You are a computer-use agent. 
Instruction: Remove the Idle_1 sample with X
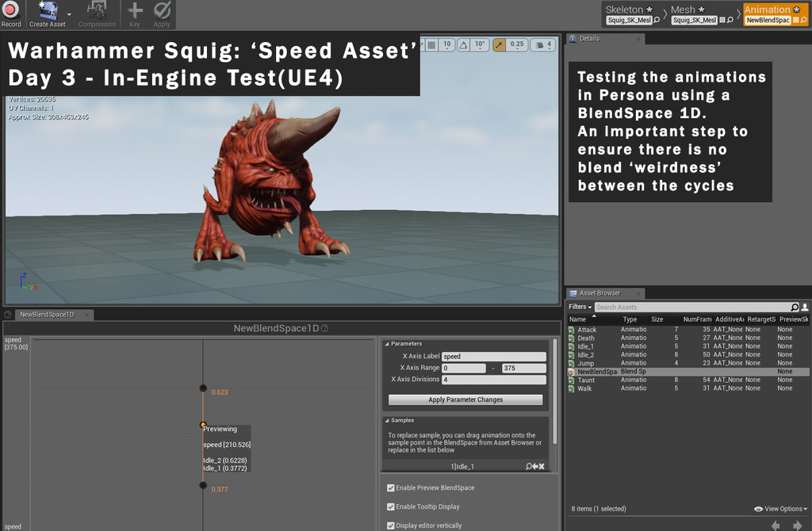click(x=542, y=466)
